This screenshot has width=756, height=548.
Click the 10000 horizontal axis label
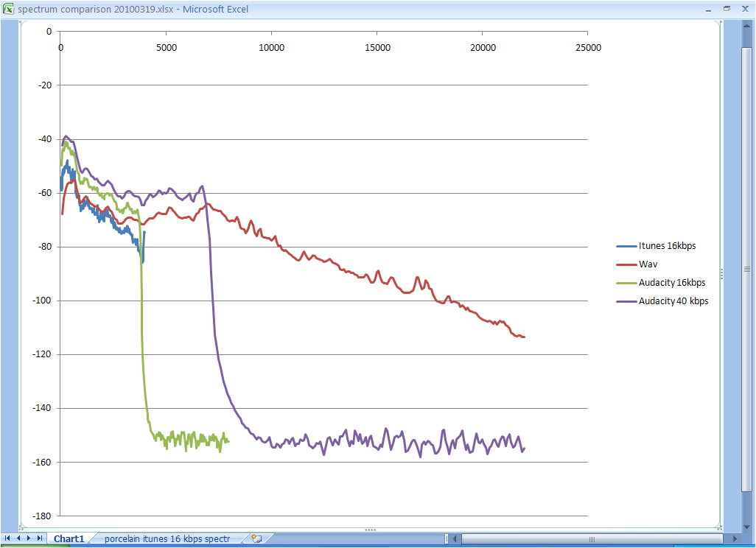[x=271, y=48]
